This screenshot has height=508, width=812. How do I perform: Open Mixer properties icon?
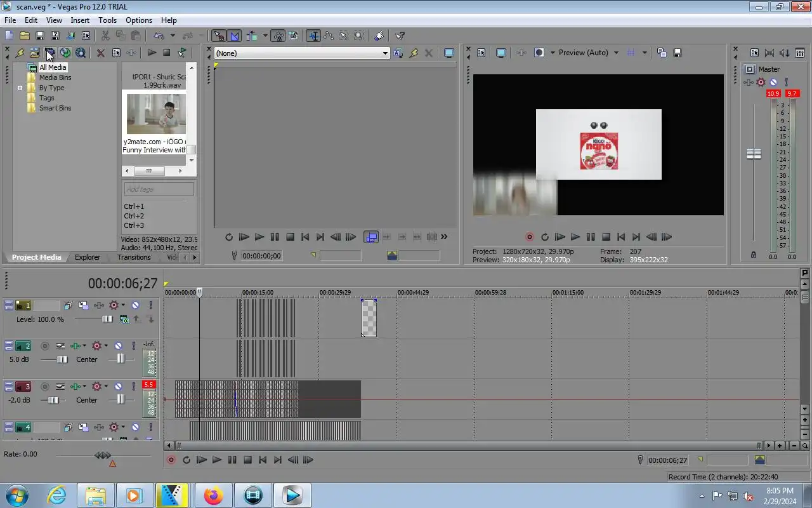pos(754,53)
